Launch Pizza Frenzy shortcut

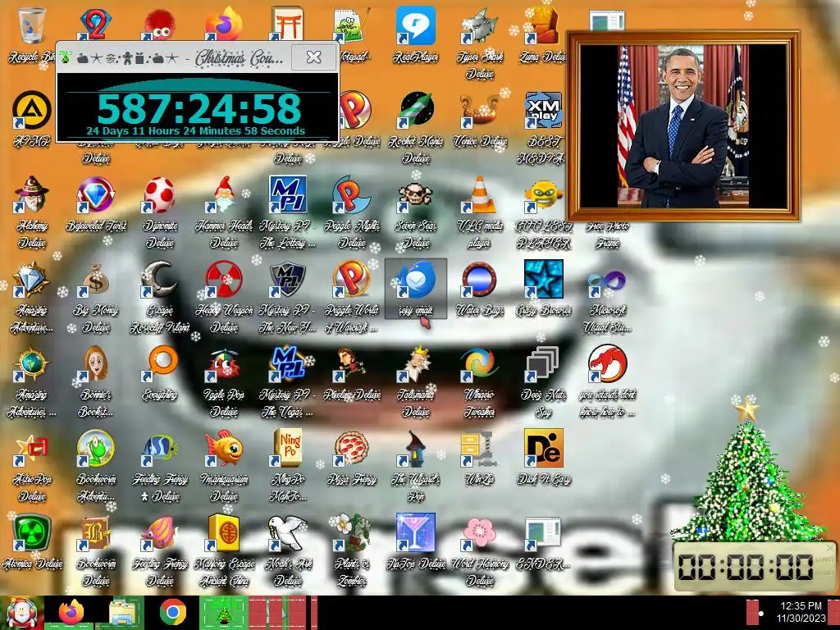(x=351, y=448)
